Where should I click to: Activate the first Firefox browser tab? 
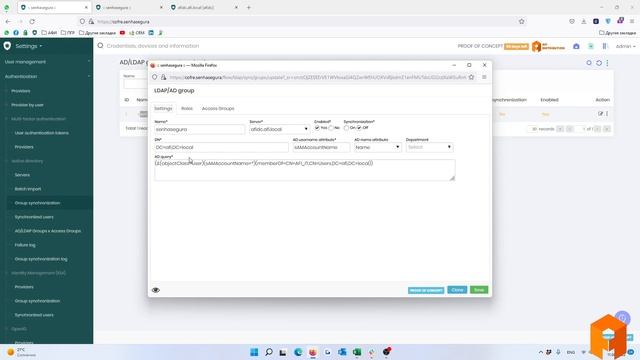(53, 7)
